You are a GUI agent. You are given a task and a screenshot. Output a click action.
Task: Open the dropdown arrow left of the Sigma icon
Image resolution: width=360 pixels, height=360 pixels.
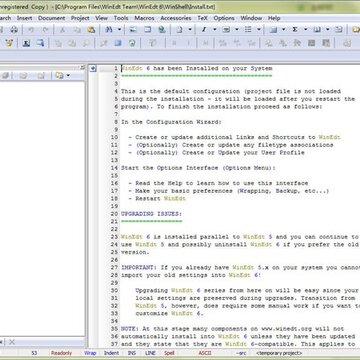point(283,30)
